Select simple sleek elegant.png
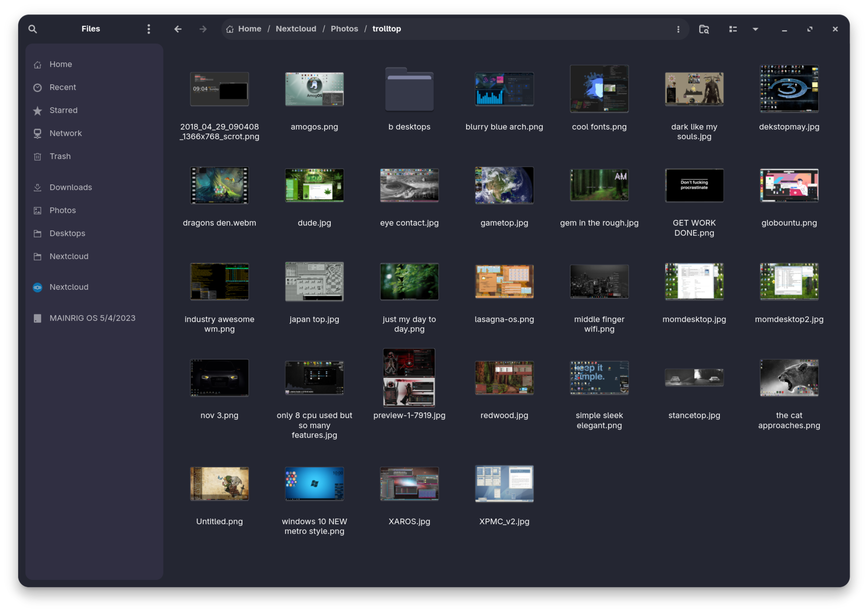The height and width of the screenshot is (612, 868). coord(599,378)
